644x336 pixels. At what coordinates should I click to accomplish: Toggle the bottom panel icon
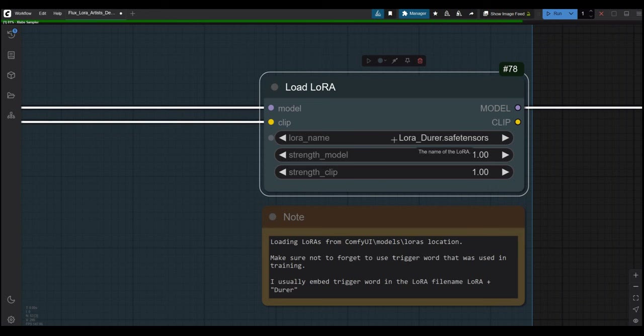pos(626,14)
